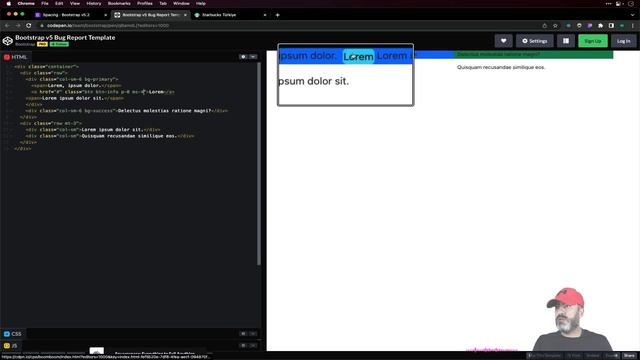Open the Window menu
Screen dimensions: 640x360
pyautogui.click(x=181, y=3)
